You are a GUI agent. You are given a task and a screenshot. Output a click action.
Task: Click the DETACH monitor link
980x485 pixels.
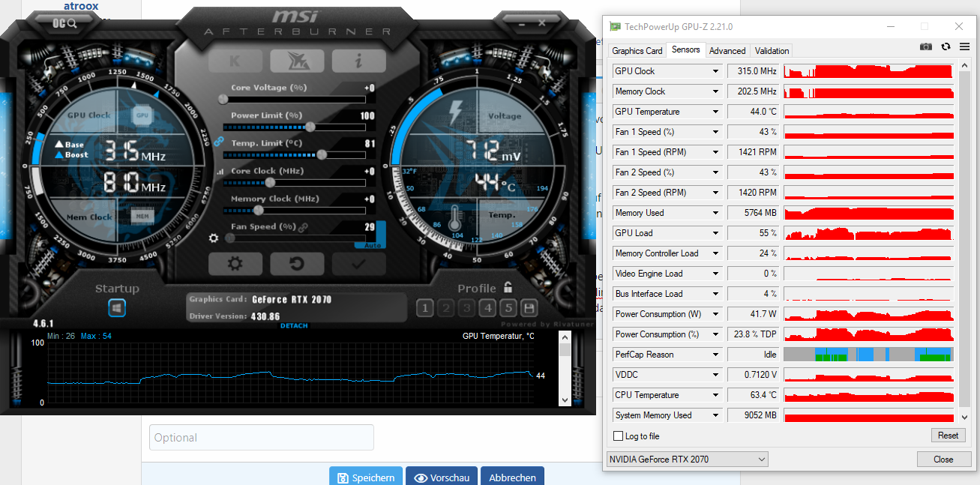point(294,326)
